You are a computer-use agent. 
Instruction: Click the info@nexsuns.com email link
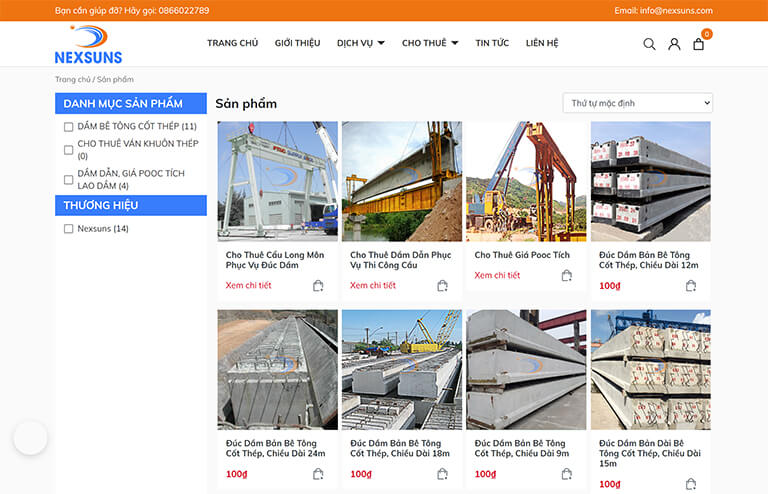[x=676, y=10]
